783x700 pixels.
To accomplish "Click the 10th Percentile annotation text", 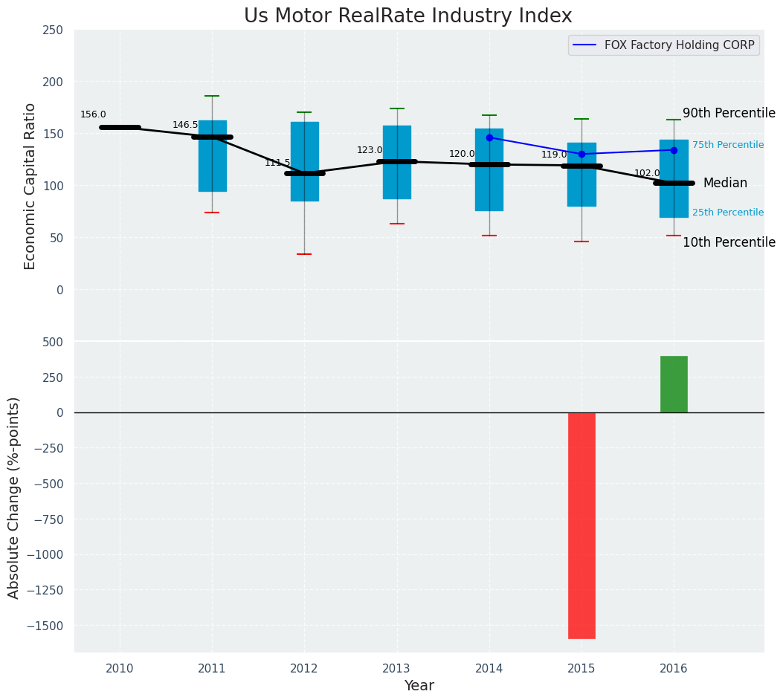I will [x=728, y=243].
